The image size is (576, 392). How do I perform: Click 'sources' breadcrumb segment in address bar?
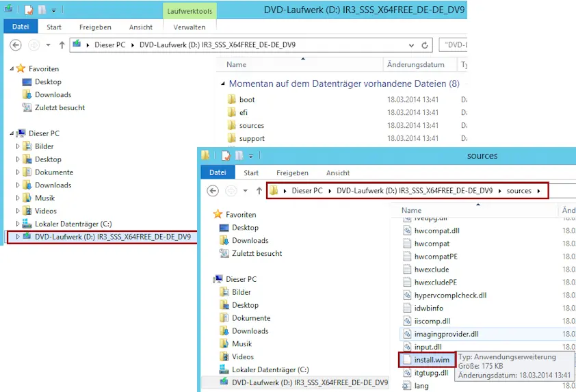coord(519,191)
